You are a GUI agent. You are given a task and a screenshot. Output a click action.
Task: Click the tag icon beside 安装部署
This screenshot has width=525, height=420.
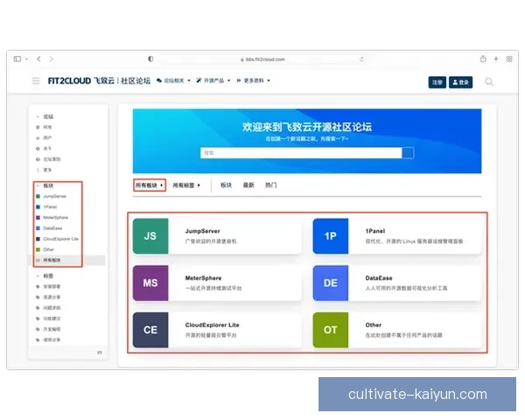(x=38, y=287)
